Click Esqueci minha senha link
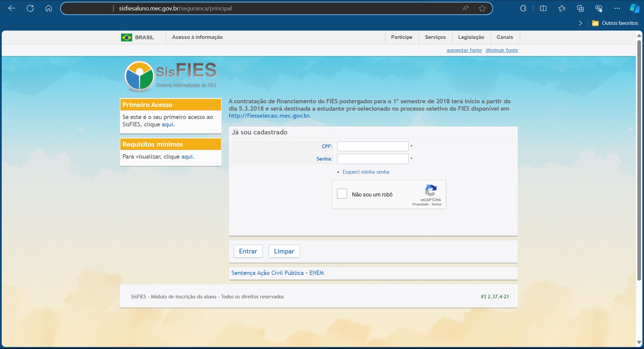 tap(366, 172)
